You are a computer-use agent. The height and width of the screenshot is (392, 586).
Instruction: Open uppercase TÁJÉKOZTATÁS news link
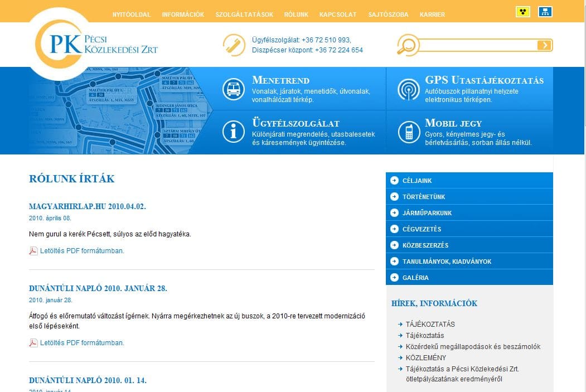[x=430, y=325]
